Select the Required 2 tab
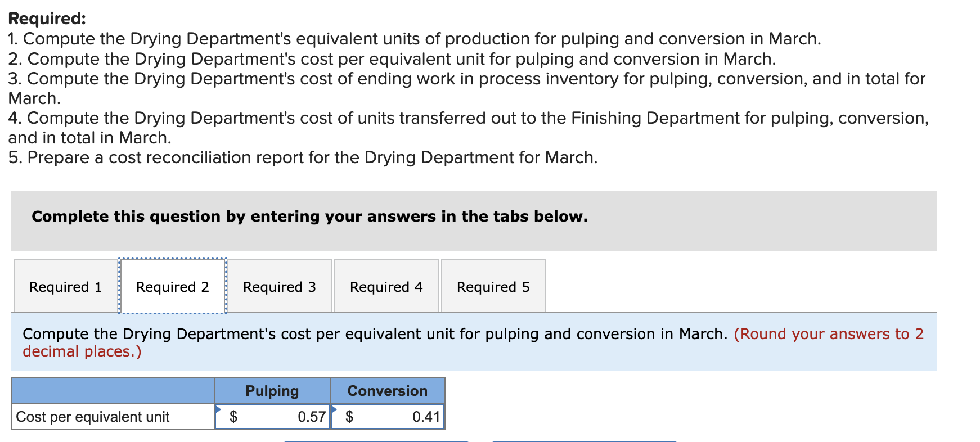The image size is (980, 442). pyautogui.click(x=172, y=287)
